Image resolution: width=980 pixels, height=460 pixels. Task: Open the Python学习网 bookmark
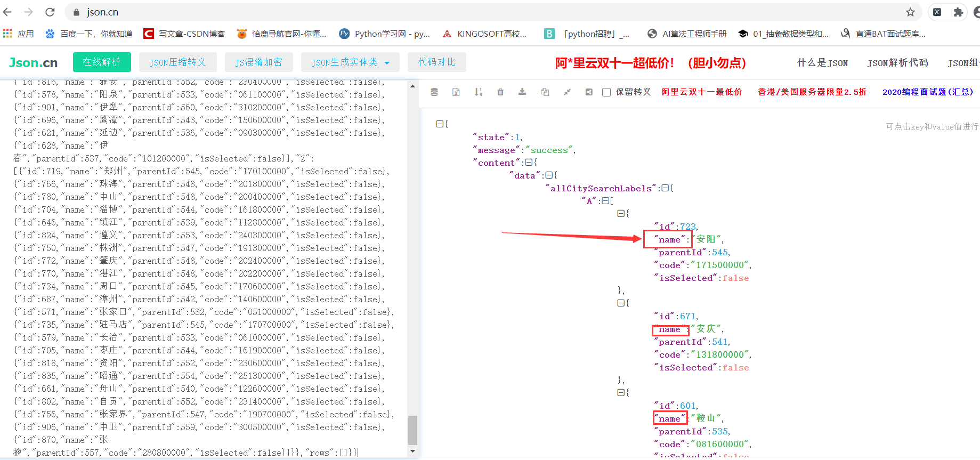point(384,34)
